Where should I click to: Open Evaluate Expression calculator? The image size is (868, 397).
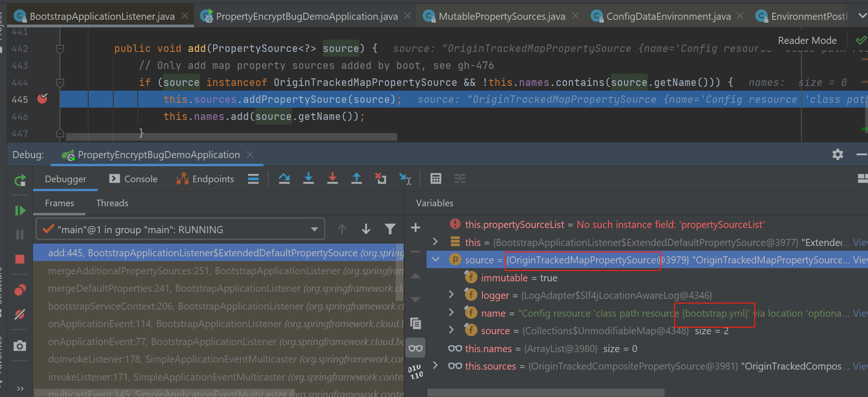[x=436, y=178]
